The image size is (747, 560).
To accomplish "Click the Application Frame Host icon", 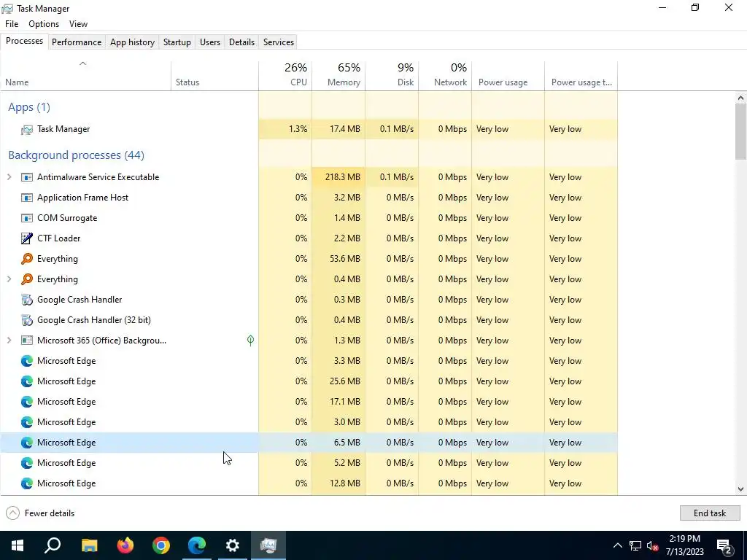I will (x=27, y=198).
